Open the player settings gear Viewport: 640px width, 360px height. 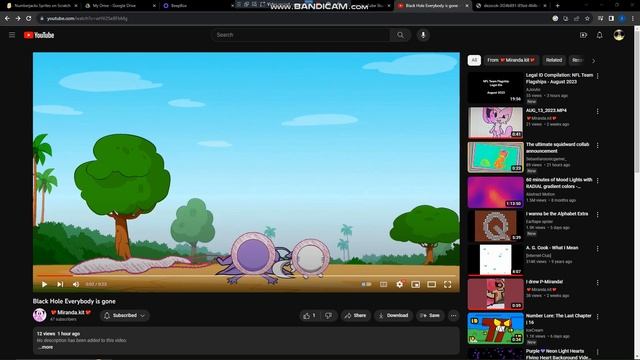point(400,284)
